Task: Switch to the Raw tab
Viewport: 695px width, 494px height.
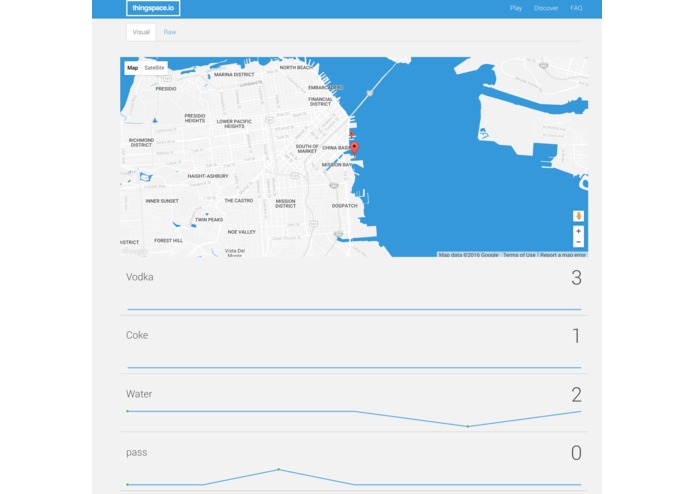Action: (170, 32)
